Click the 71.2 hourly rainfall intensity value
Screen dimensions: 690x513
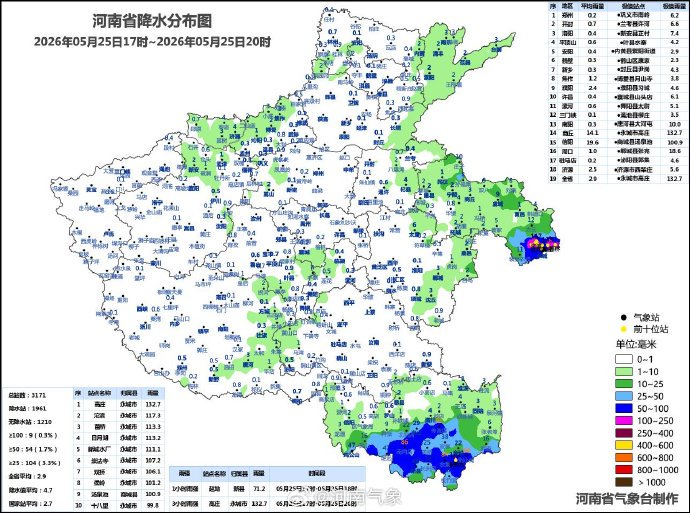pyautogui.click(x=259, y=489)
